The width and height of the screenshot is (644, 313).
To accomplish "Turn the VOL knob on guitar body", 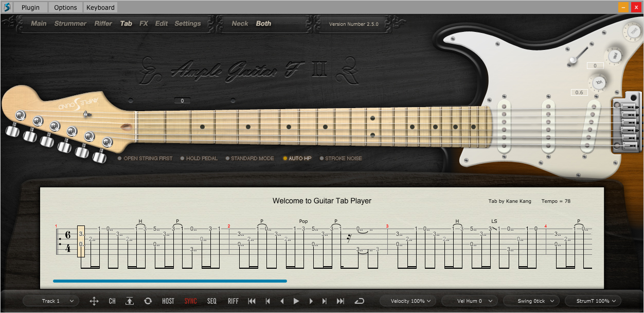I will tap(599, 82).
